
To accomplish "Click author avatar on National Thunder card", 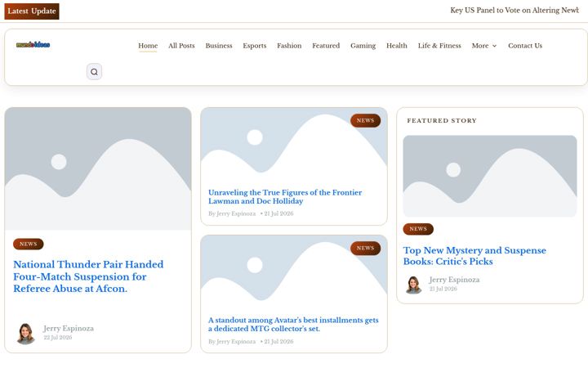I will point(26,333).
